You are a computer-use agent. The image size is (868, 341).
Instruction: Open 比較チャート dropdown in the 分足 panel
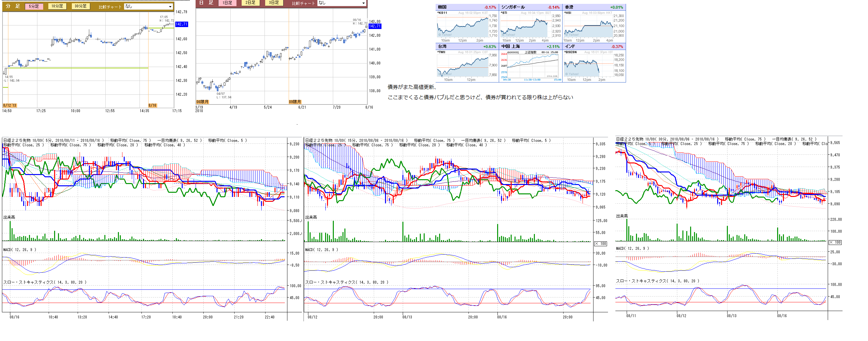[148, 6]
